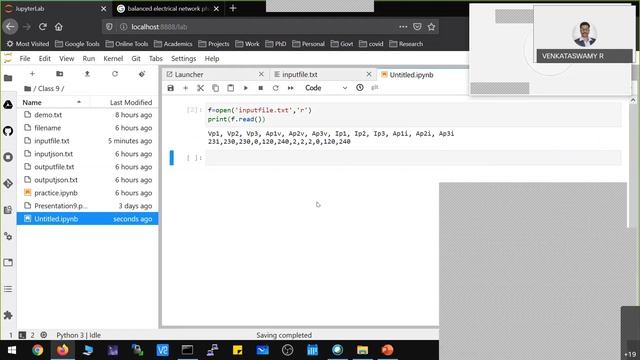Create a new folder in the file browser

click(60, 74)
